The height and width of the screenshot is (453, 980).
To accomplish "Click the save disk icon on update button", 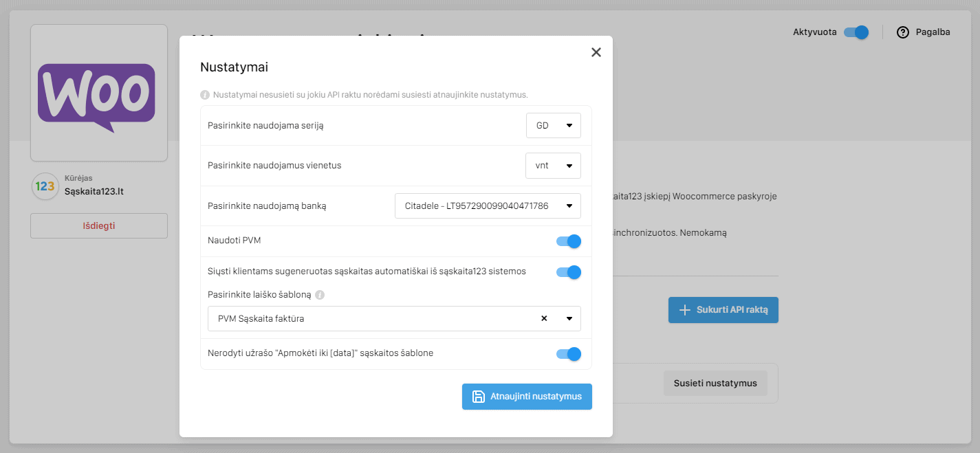I will click(479, 397).
